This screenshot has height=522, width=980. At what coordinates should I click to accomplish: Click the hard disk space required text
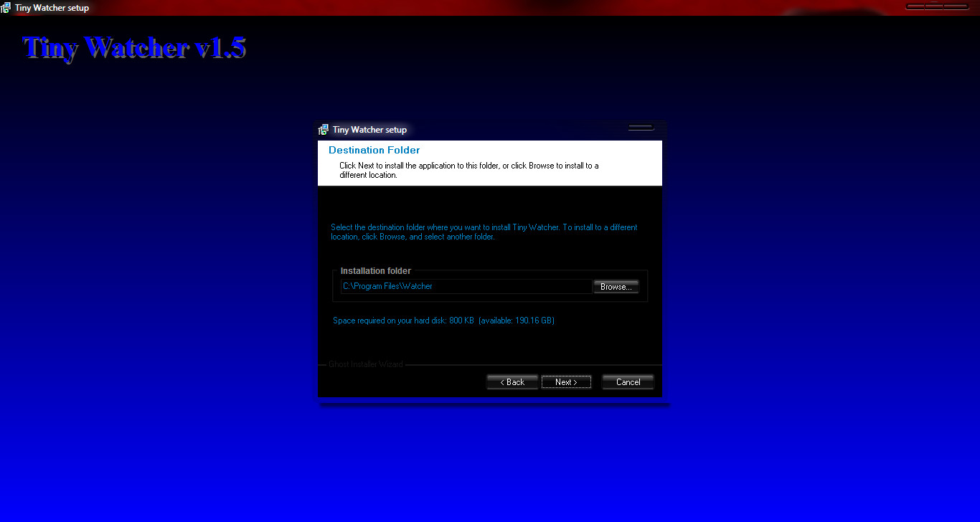443,321
